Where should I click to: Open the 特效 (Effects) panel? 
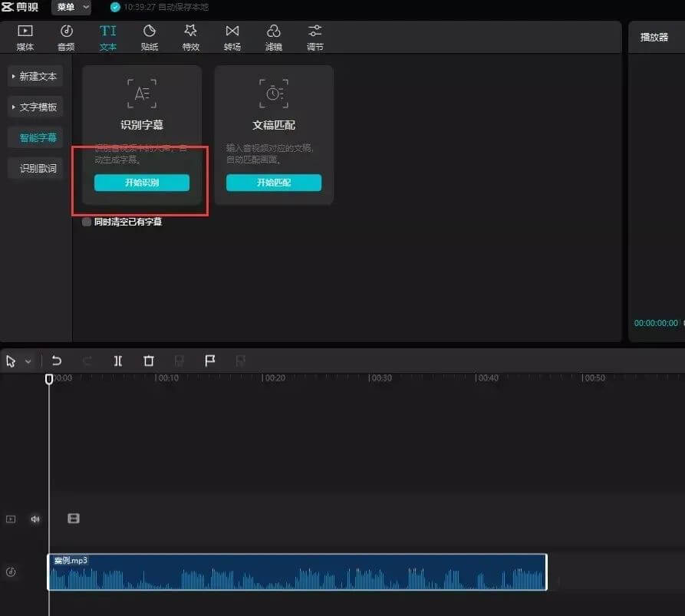191,37
